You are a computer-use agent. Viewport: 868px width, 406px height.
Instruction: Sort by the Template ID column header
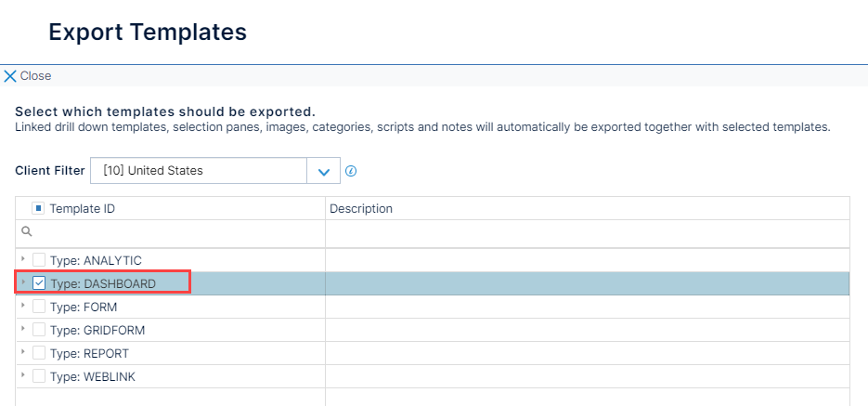pyautogui.click(x=83, y=209)
